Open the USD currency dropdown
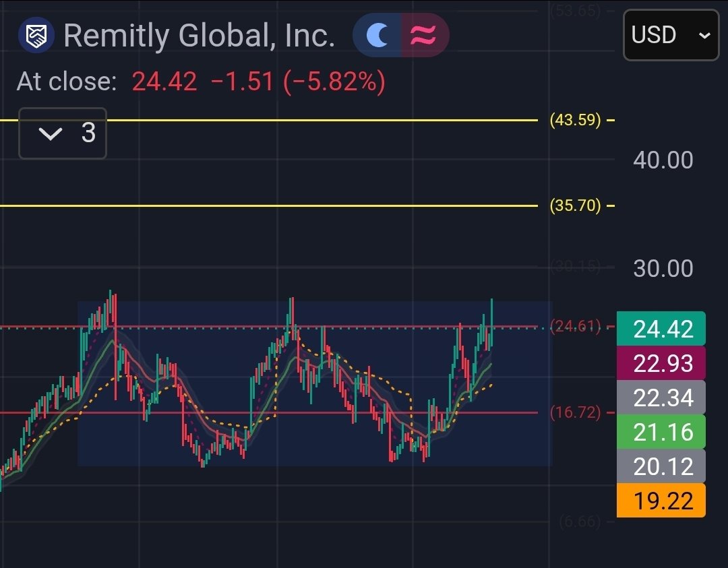This screenshot has width=728, height=568. [x=671, y=35]
